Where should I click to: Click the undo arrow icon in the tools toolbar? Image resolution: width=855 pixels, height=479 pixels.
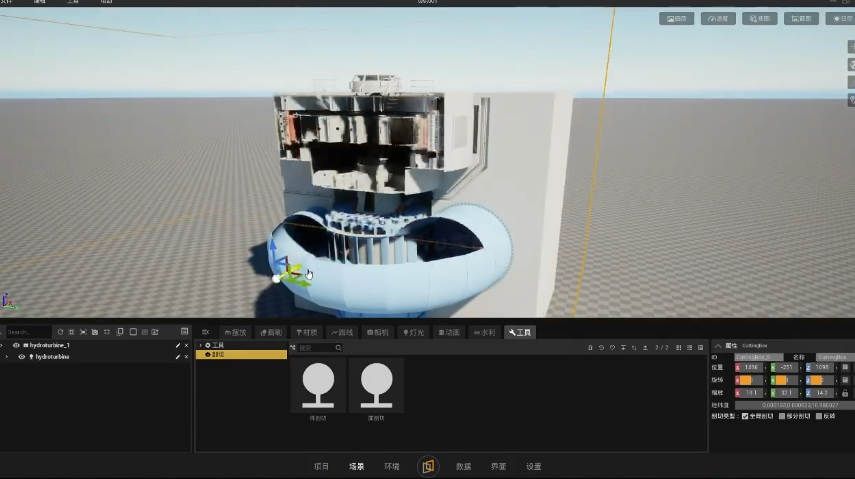pos(601,348)
